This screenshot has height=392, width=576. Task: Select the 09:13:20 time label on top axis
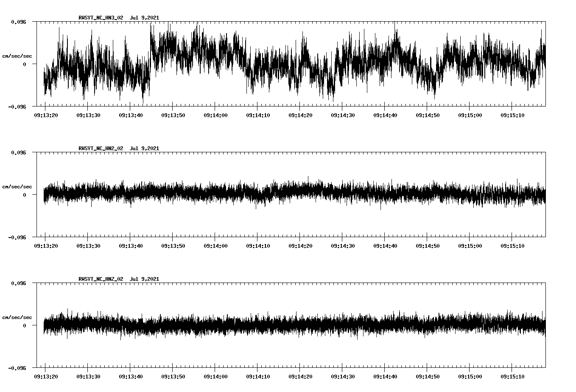tap(46, 115)
